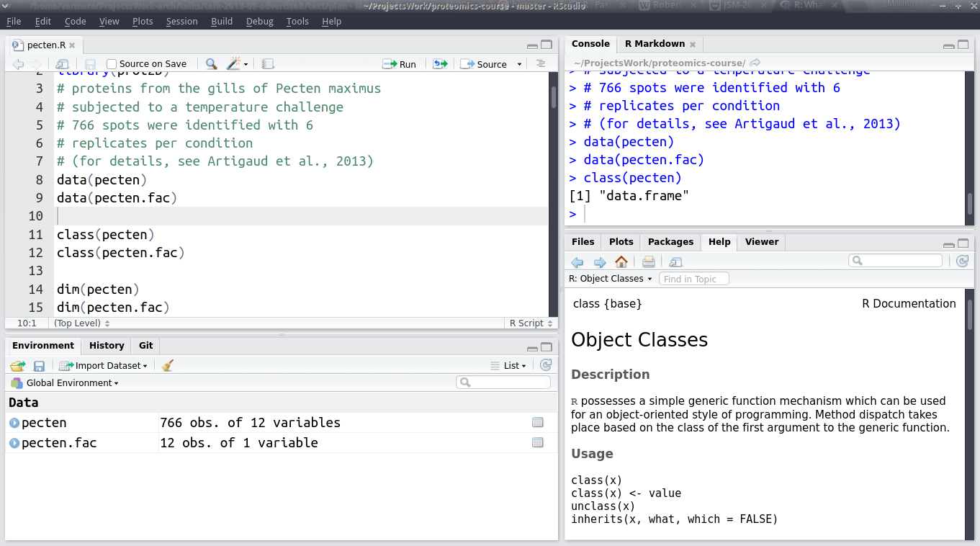Expand the pecten data frame details
The height and width of the screenshot is (546, 980).
coord(14,423)
